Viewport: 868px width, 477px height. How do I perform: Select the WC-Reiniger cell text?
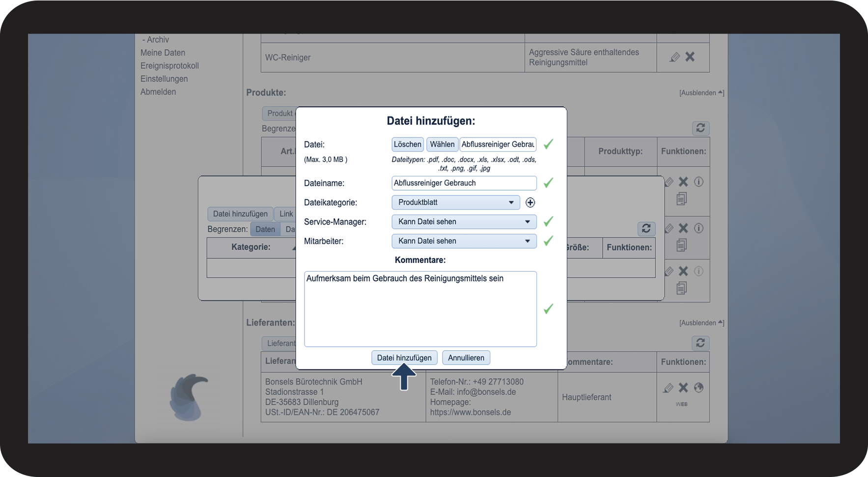288,57
